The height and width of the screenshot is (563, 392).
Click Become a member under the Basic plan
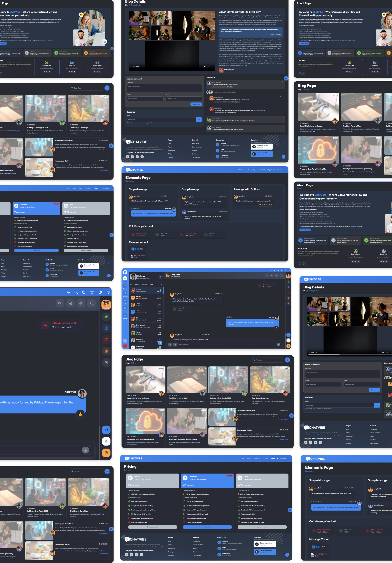[x=152, y=527]
